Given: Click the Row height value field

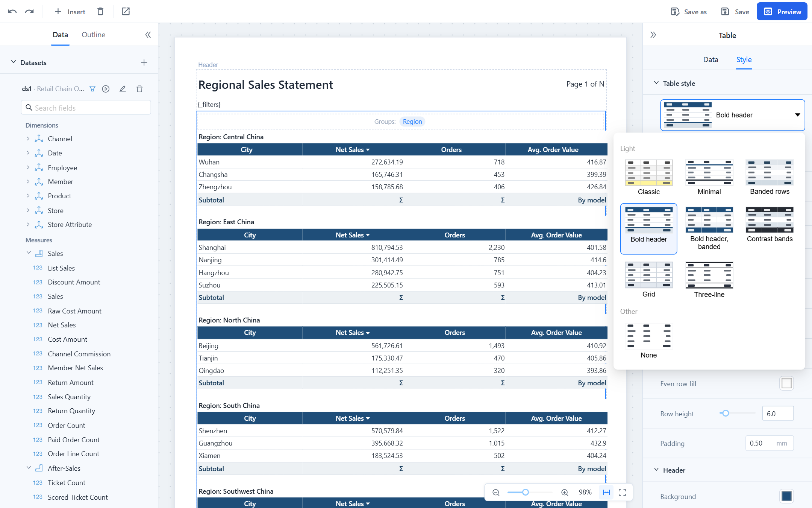Looking at the screenshot, I should [778, 413].
